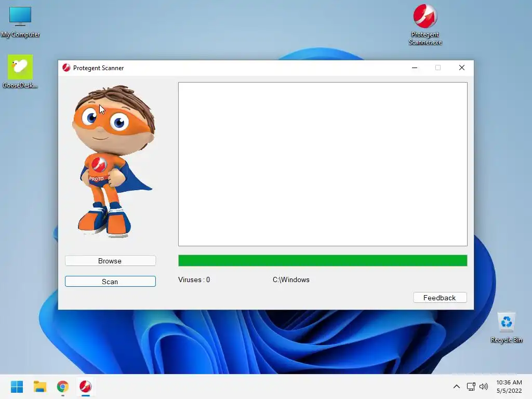The image size is (532, 399).
Task: Click the Protegent Scanner title bar logo
Action: (66, 68)
